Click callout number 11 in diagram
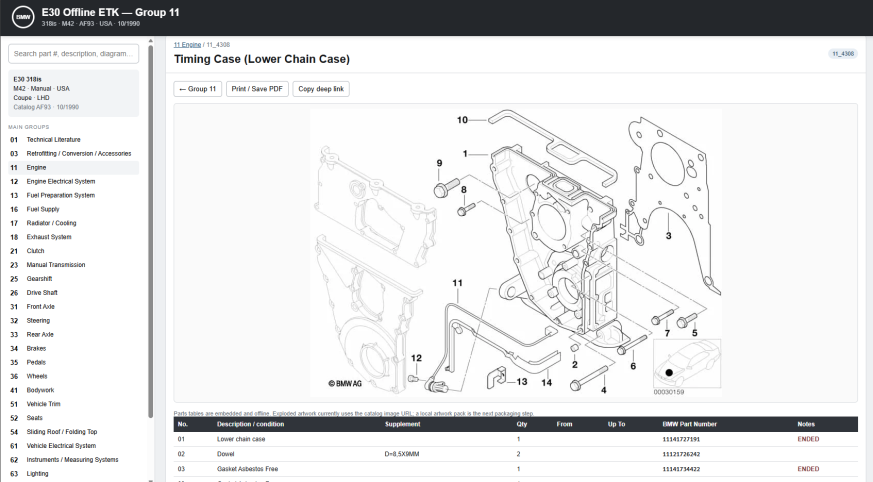Viewport: 873px width, 482px height. coord(457,283)
